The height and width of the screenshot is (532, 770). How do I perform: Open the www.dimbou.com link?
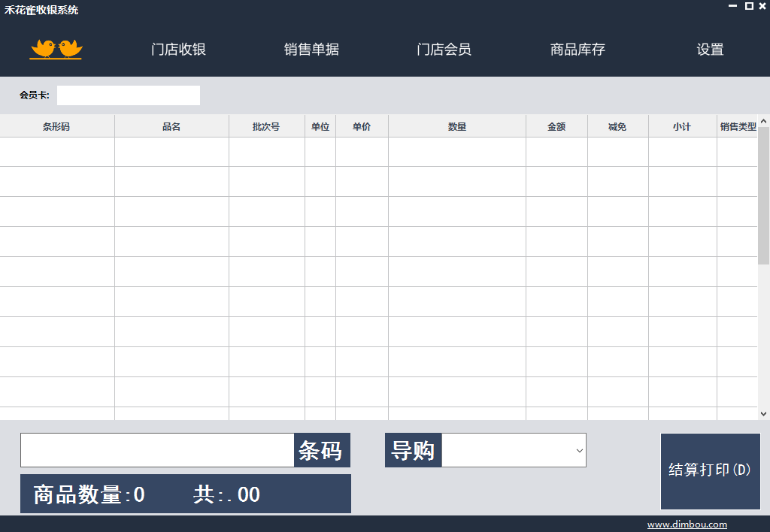687,524
